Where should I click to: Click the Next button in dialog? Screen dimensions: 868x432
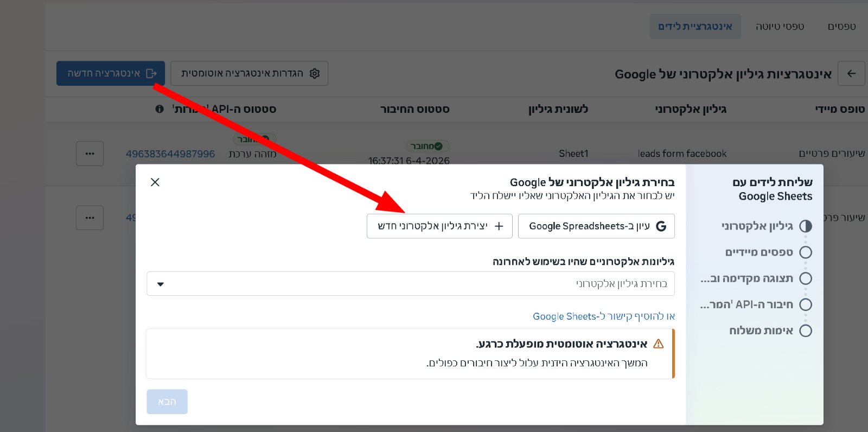pyautogui.click(x=167, y=402)
